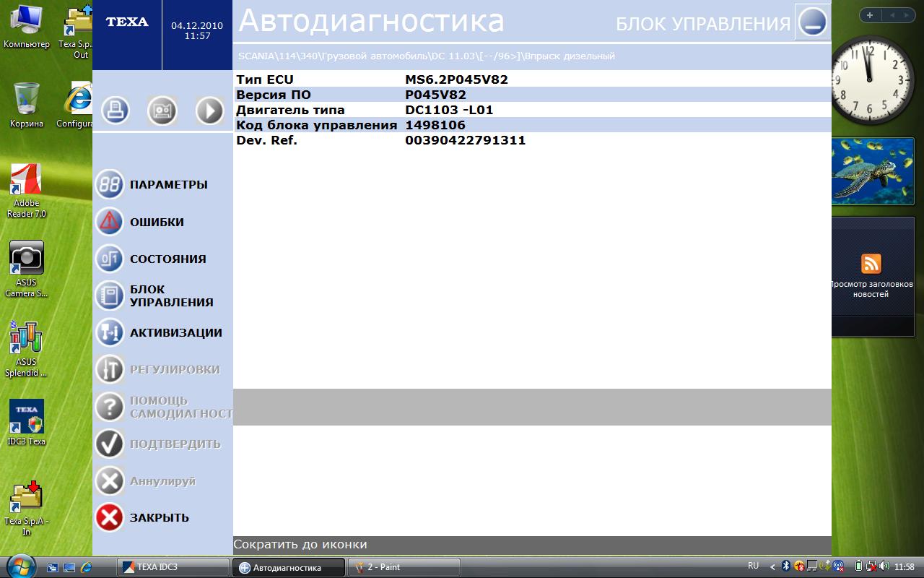Click the network disconnected tray icon
The height and width of the screenshot is (578, 924).
pos(871,566)
